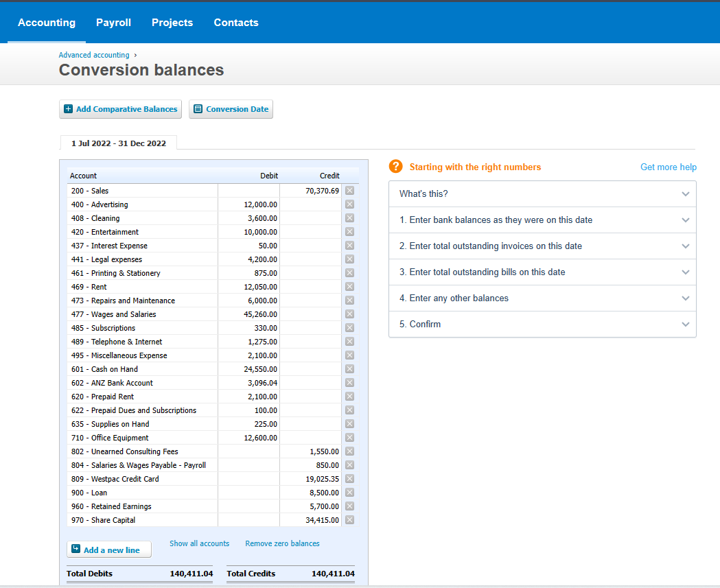Go to Advanced accounting breadcrumb

(94, 55)
